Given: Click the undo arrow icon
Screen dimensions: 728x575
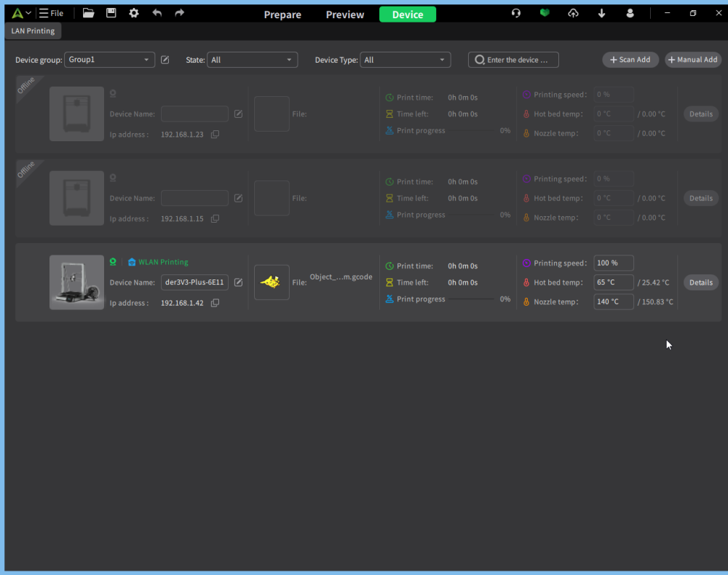Looking at the screenshot, I should pos(157,13).
